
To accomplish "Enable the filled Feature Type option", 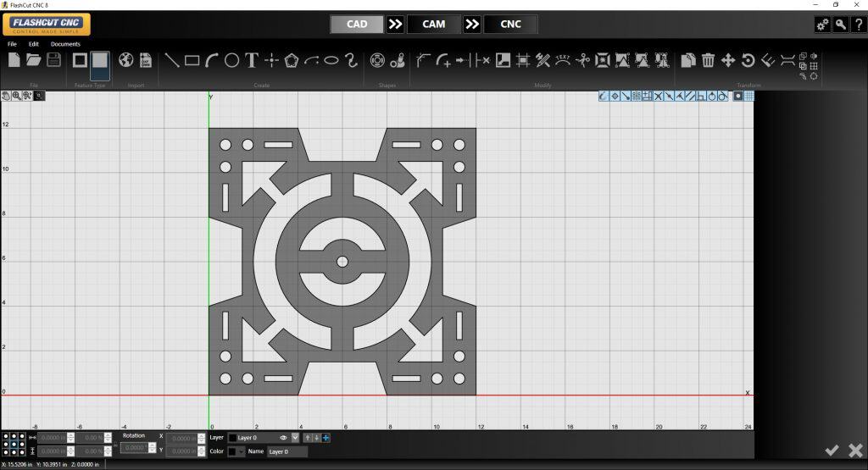I will (x=100, y=61).
